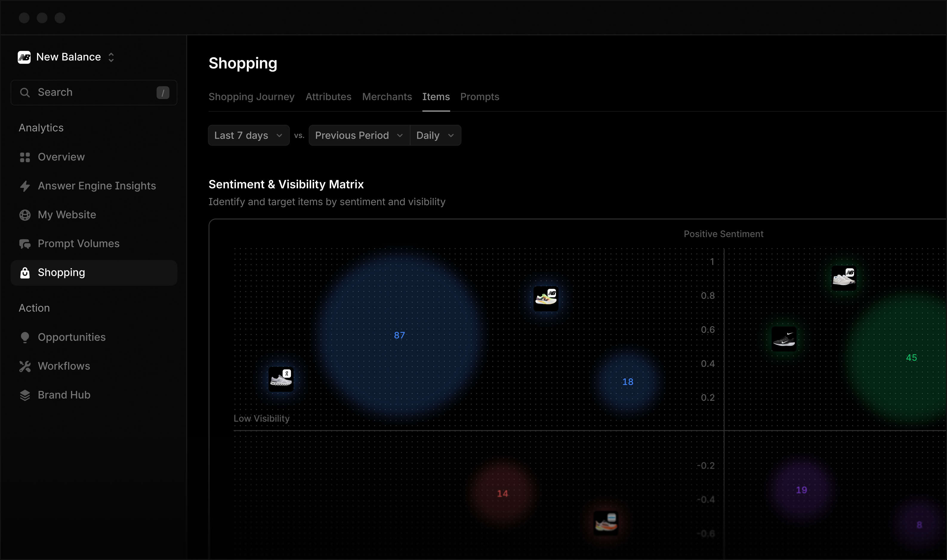Click the Workflows tools icon

[x=25, y=366]
